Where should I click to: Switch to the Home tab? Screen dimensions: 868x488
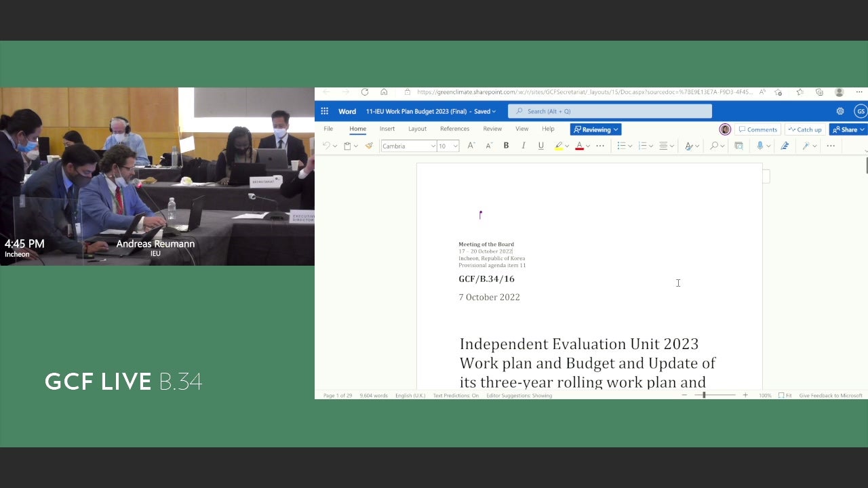click(357, 129)
